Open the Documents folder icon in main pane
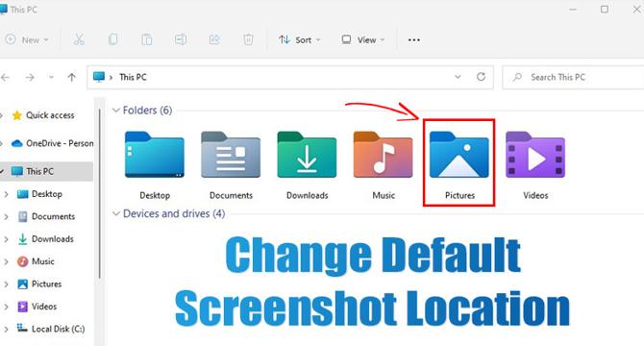The height and width of the screenshot is (346, 644). click(x=231, y=155)
